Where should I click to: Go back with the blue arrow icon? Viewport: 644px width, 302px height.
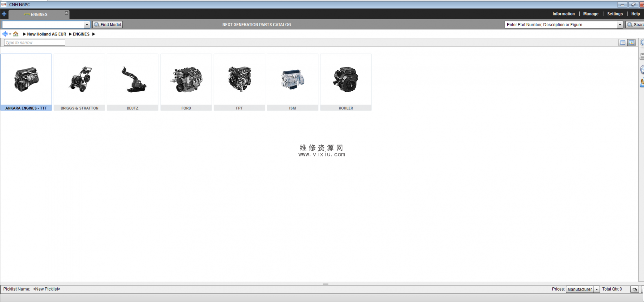(x=5, y=34)
